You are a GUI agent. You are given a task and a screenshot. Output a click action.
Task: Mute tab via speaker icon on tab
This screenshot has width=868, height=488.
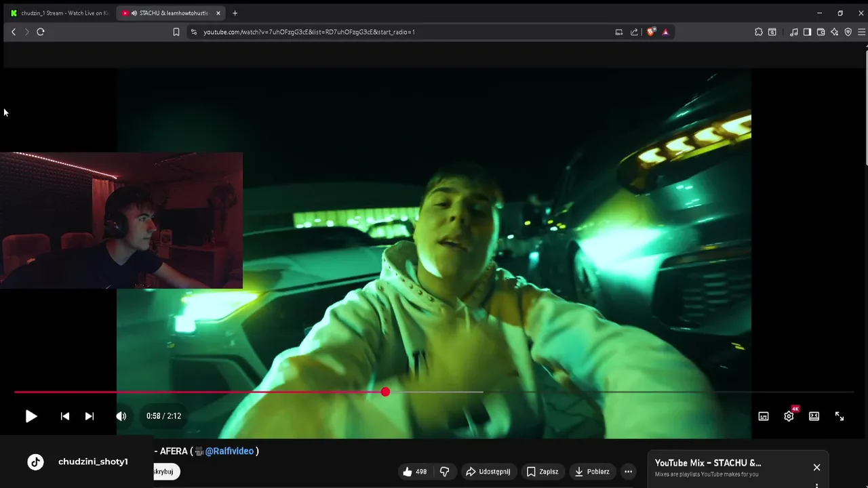(134, 13)
